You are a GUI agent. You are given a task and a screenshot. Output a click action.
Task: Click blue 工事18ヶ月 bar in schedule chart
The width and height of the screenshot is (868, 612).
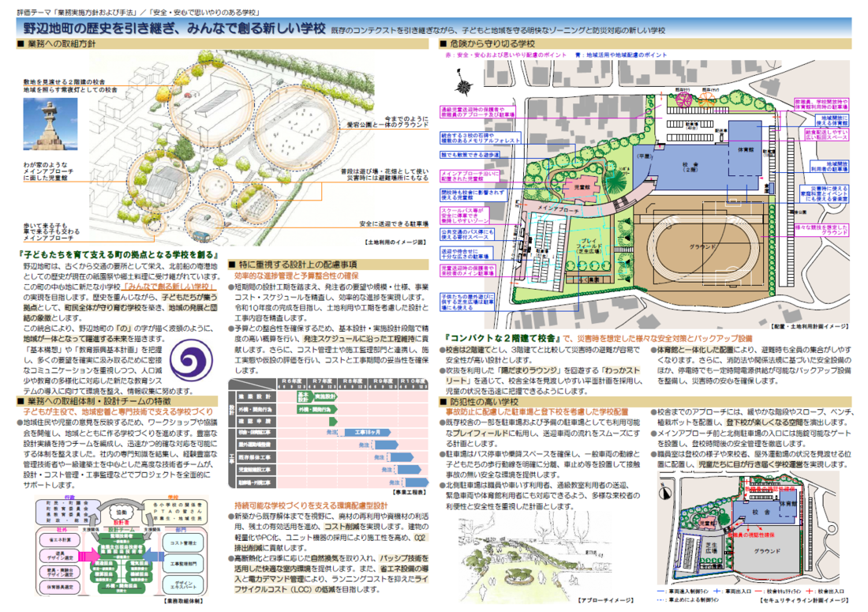(x=368, y=431)
